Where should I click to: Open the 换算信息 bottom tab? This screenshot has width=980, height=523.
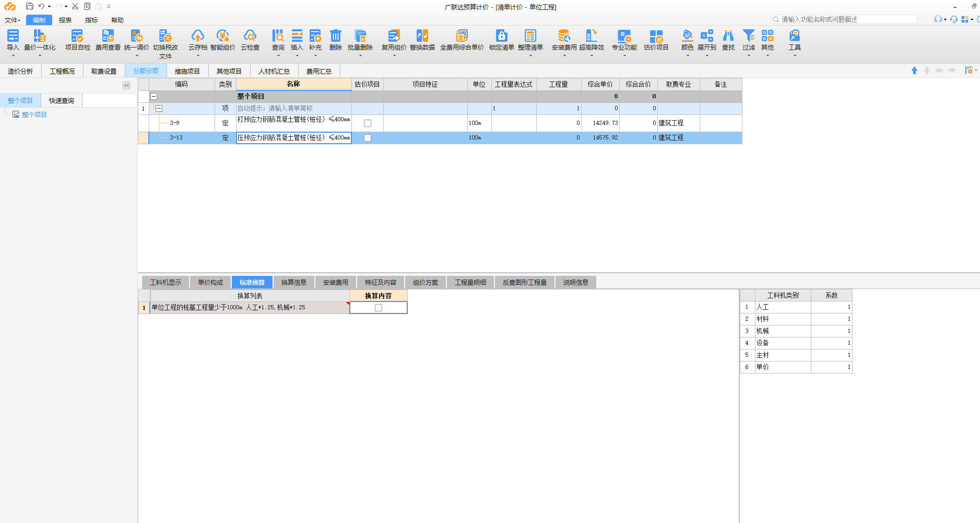point(294,283)
